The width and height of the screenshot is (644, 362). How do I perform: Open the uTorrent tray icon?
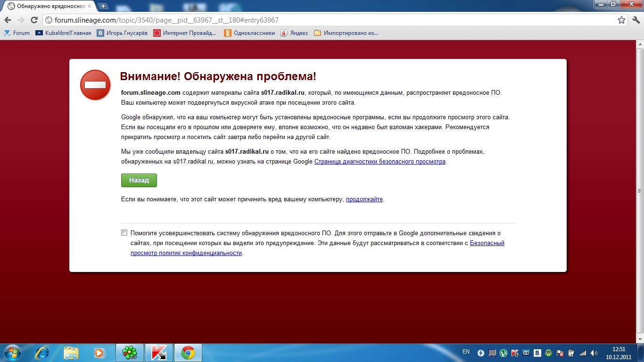504,353
